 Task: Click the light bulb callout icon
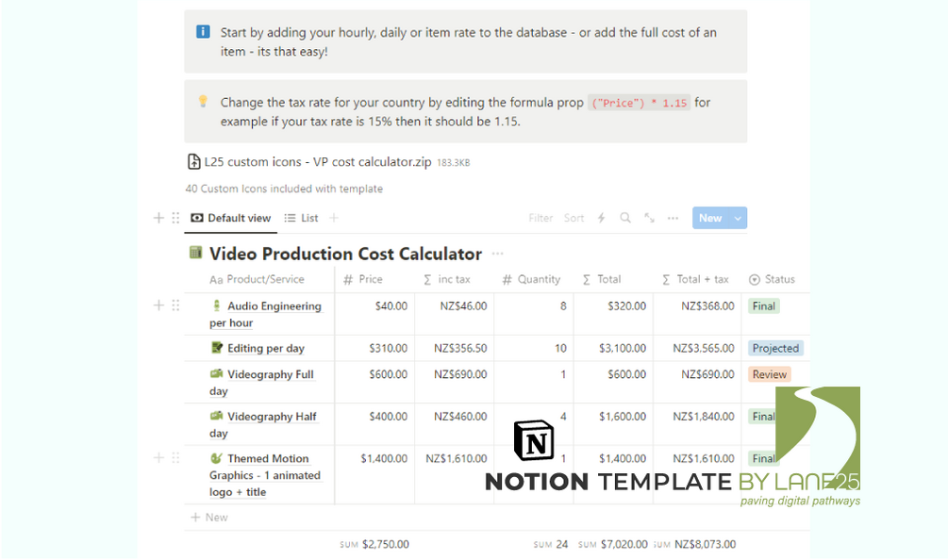click(x=203, y=102)
